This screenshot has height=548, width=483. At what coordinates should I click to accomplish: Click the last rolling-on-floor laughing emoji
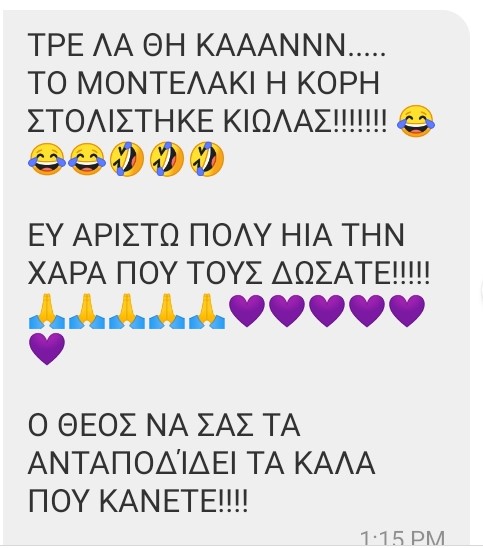(x=207, y=159)
